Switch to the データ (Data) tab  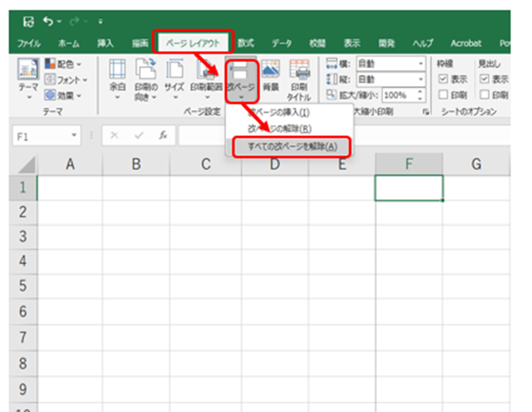282,43
